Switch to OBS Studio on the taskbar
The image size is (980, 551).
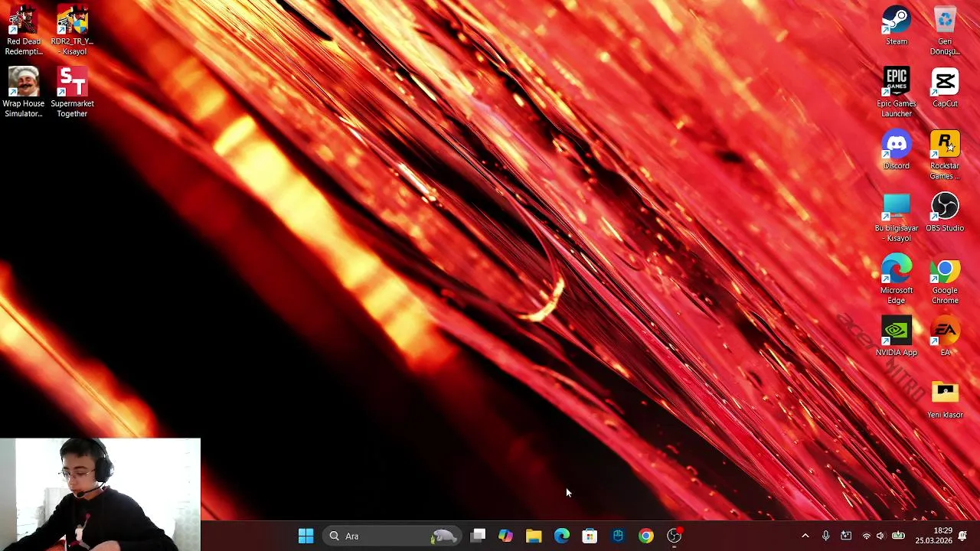click(675, 536)
